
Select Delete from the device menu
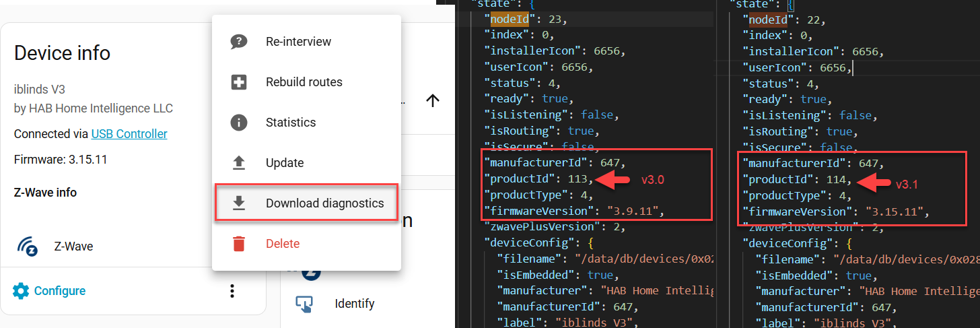tap(307, 244)
